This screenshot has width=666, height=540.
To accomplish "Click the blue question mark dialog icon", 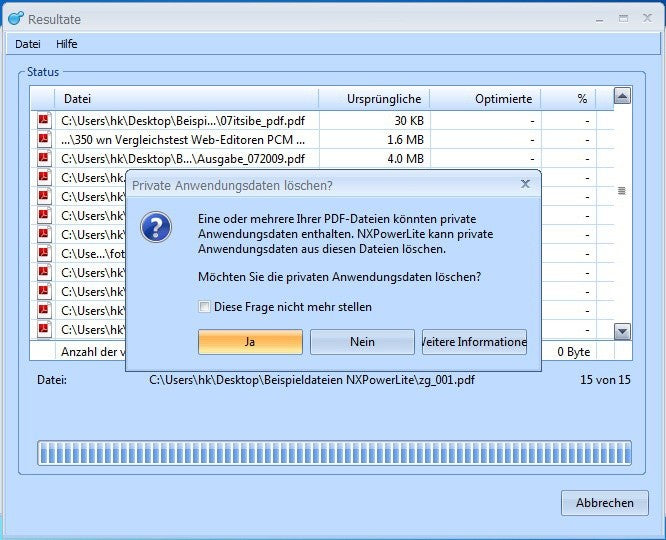I will pyautogui.click(x=156, y=227).
